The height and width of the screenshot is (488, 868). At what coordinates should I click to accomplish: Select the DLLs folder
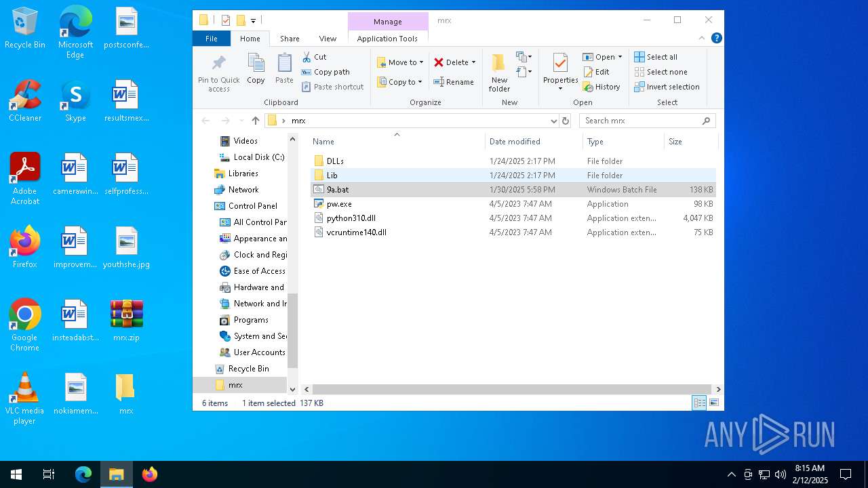coord(513,161)
